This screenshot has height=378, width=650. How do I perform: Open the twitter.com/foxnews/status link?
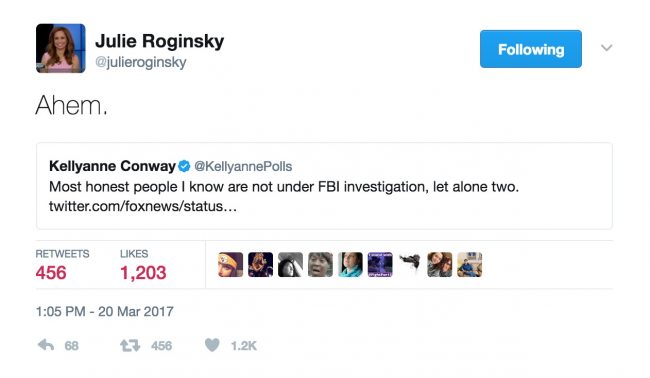(143, 206)
